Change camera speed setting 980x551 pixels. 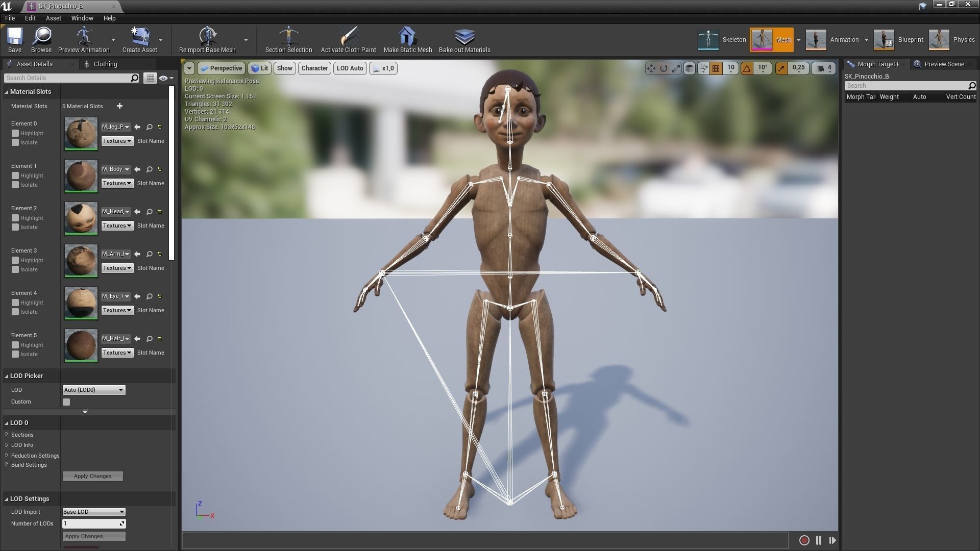point(823,68)
